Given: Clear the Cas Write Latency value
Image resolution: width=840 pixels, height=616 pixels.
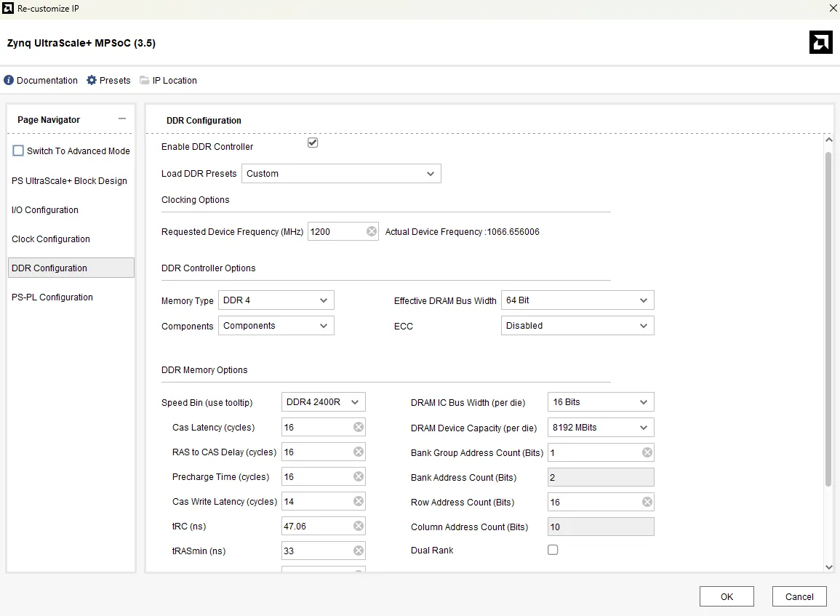Looking at the screenshot, I should [x=359, y=501].
